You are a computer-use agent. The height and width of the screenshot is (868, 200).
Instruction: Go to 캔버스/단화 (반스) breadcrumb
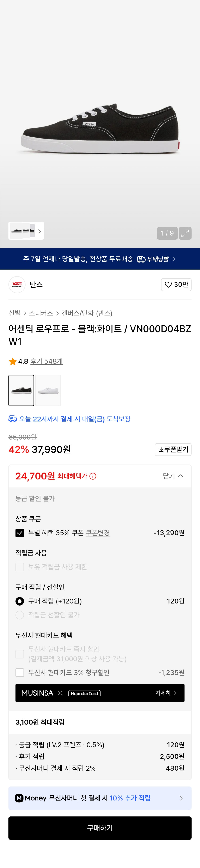87,313
